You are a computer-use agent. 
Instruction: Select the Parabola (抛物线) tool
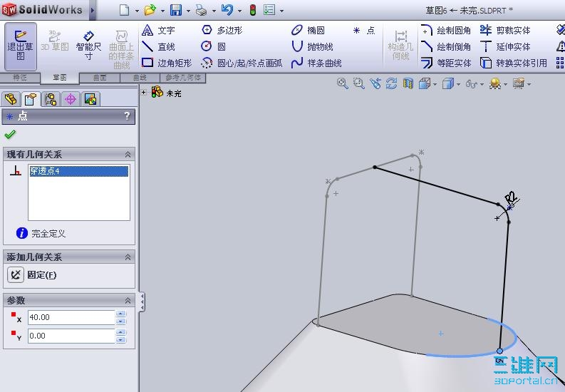pyautogui.click(x=312, y=46)
